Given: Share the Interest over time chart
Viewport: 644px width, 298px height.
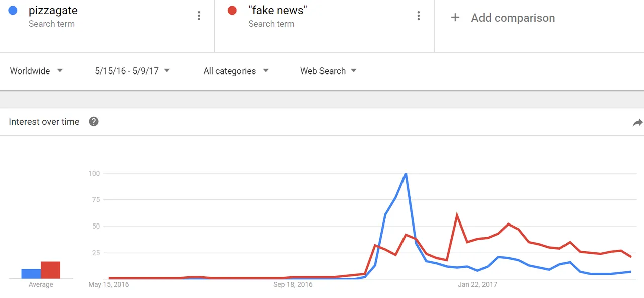Looking at the screenshot, I should 637,122.
